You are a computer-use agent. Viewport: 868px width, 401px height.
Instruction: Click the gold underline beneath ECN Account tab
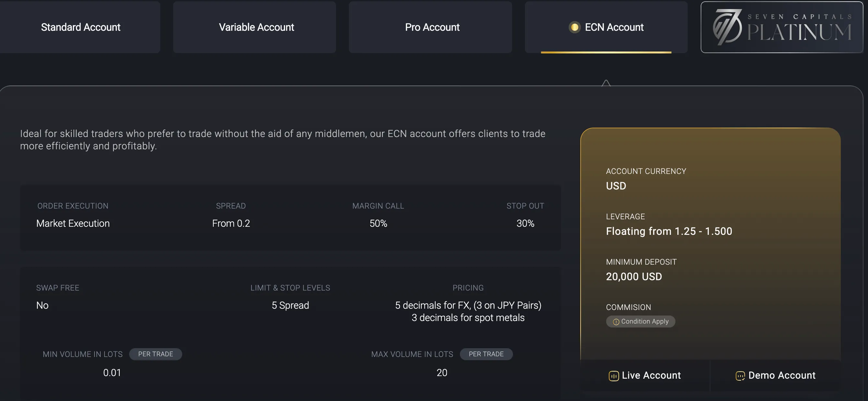point(606,52)
